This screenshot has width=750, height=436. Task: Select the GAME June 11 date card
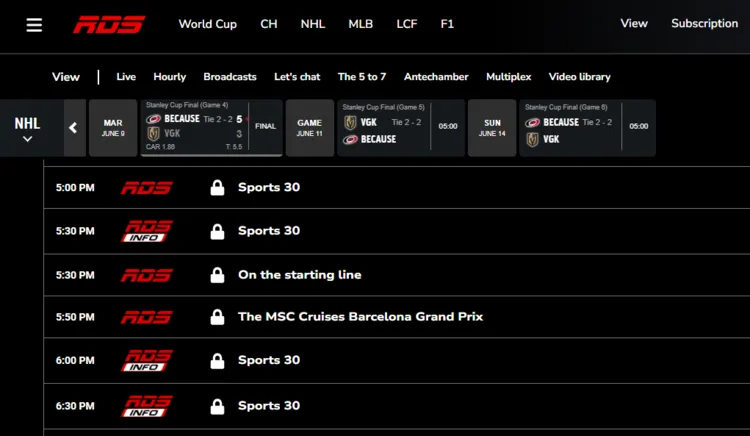[309, 128]
